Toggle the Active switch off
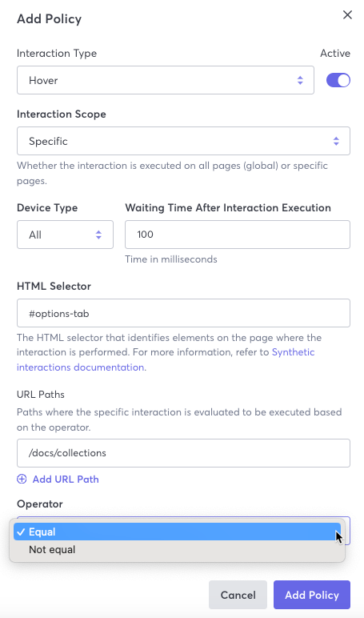This screenshot has width=364, height=618. pos(338,80)
